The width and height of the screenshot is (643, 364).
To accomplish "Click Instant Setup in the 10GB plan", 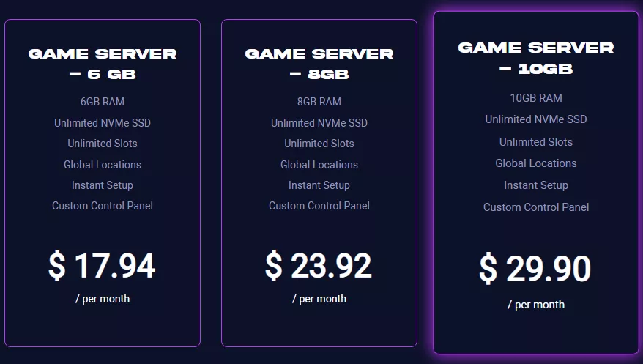I will point(536,185).
